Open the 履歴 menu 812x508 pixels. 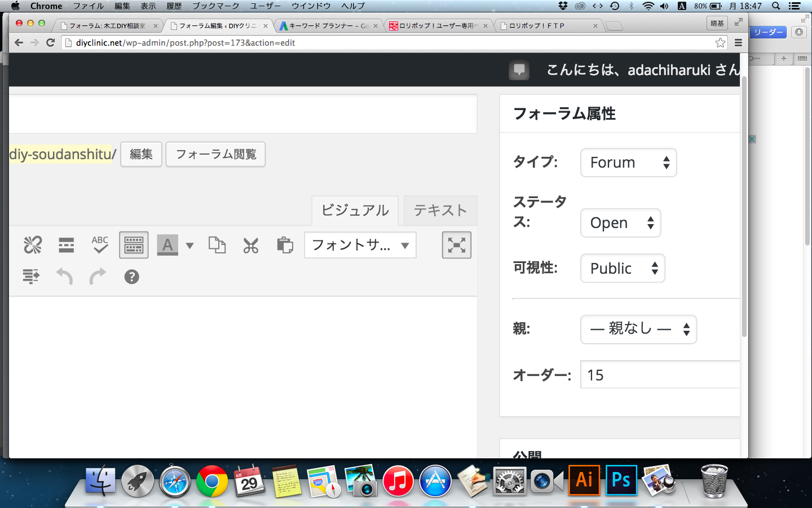(x=174, y=6)
